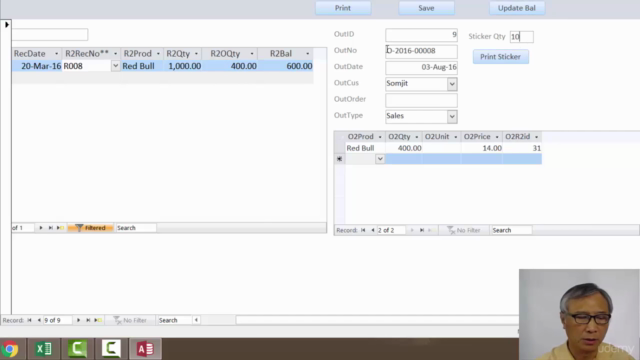Open R2Qty column filter arrow
The width and height of the screenshot is (640, 360).
click(196, 54)
